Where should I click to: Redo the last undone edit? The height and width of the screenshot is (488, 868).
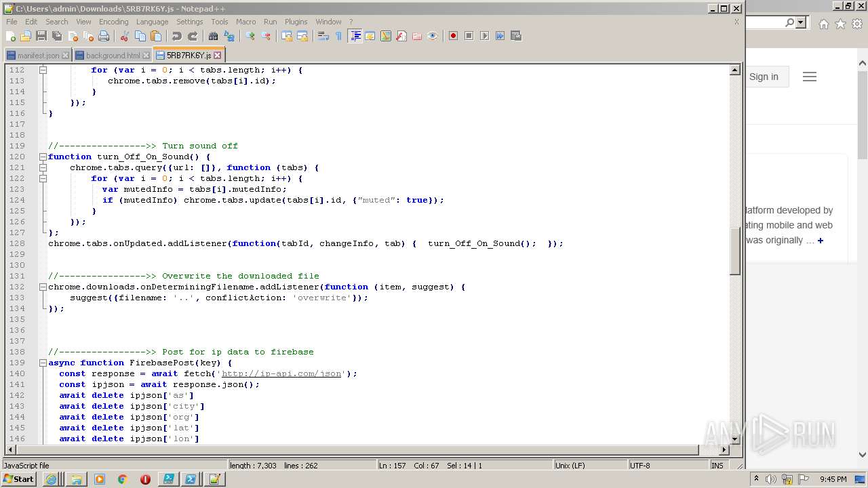point(193,36)
